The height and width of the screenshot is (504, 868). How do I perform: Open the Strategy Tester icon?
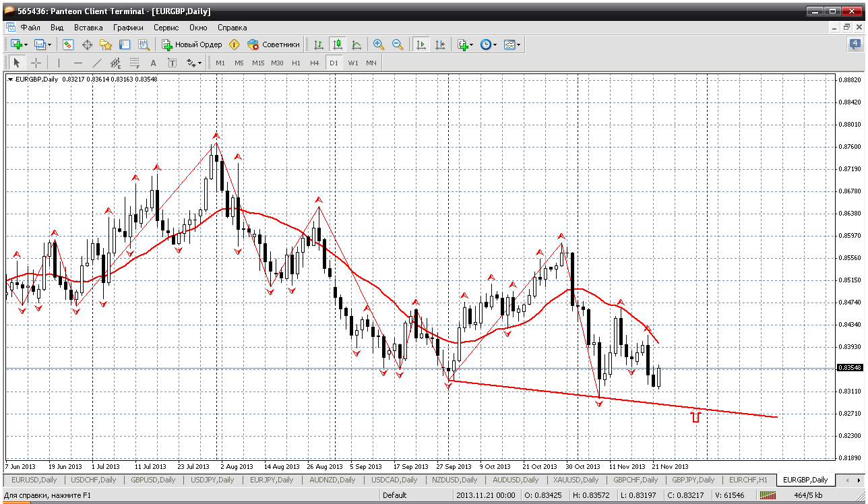[144, 44]
